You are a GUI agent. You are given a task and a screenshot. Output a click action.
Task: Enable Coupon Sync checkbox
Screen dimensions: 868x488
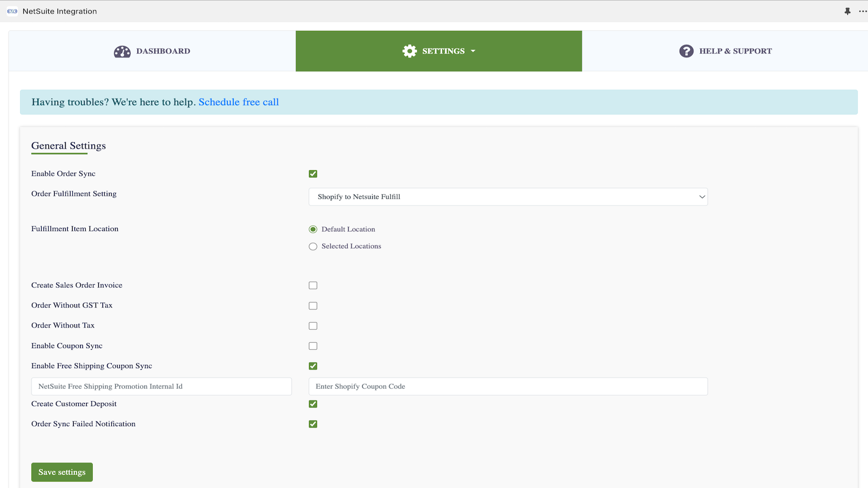click(313, 346)
